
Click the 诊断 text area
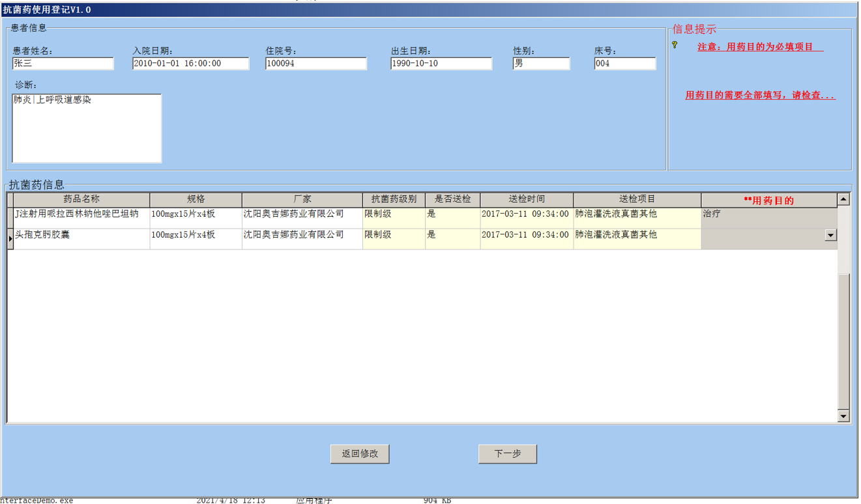[x=87, y=128]
